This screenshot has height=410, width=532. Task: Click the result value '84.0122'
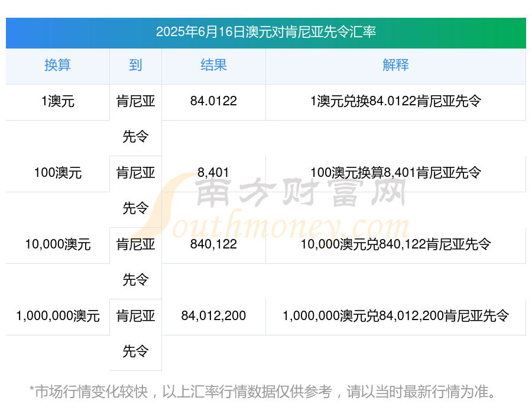pos(213,101)
